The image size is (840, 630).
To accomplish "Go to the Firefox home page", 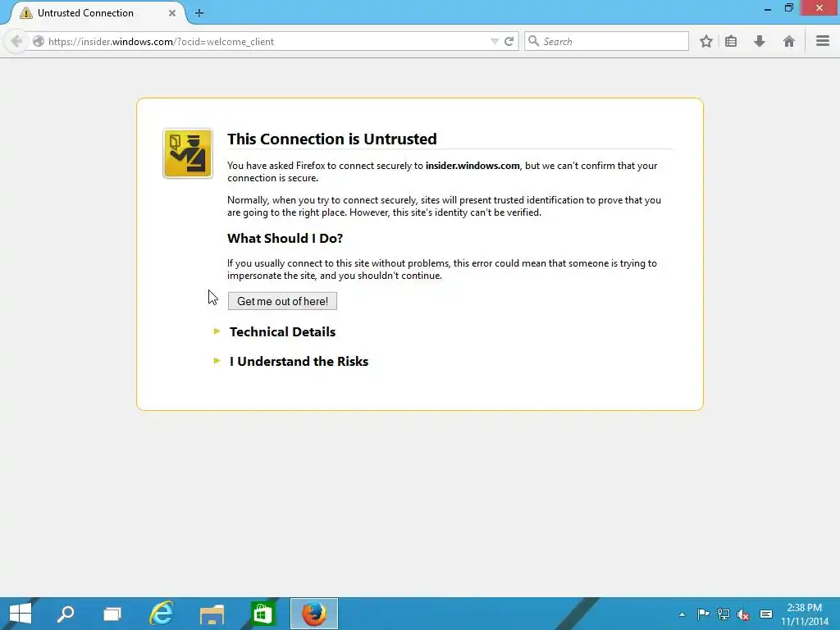I will coord(788,41).
